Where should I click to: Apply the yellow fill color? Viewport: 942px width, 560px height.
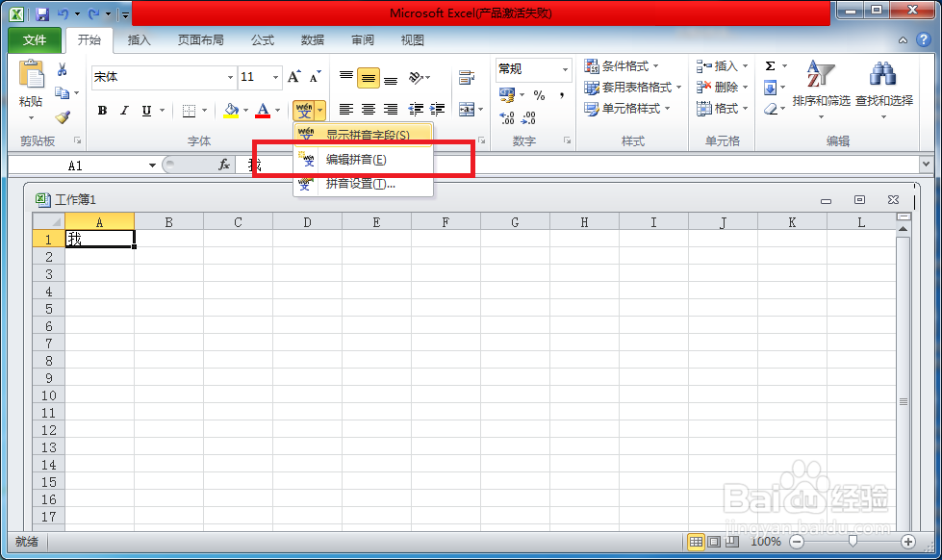[x=231, y=110]
